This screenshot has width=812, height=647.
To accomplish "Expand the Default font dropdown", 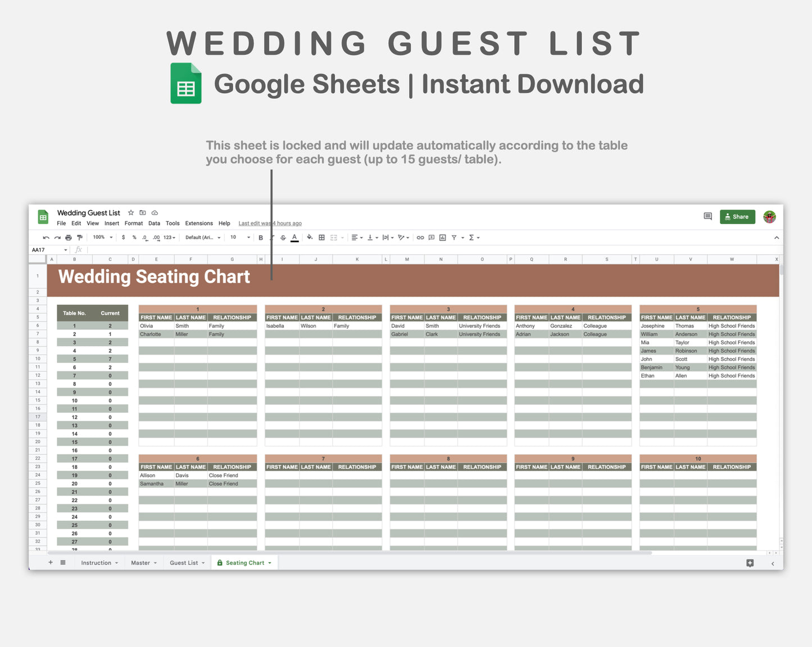I will 202,237.
